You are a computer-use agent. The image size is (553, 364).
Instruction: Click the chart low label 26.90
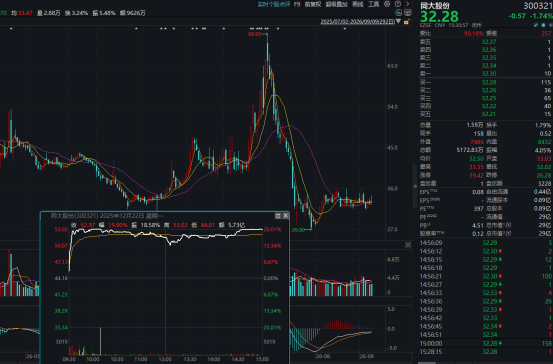[x=298, y=230]
